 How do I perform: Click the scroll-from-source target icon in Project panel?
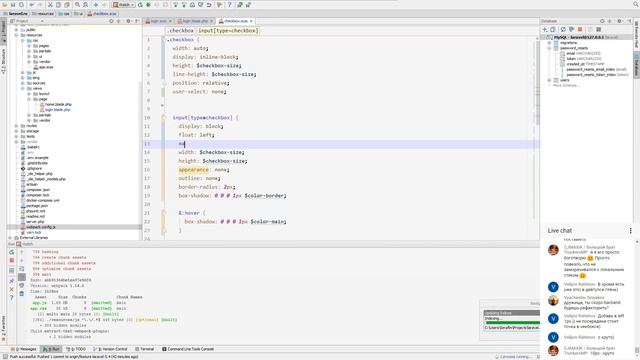[111, 21]
